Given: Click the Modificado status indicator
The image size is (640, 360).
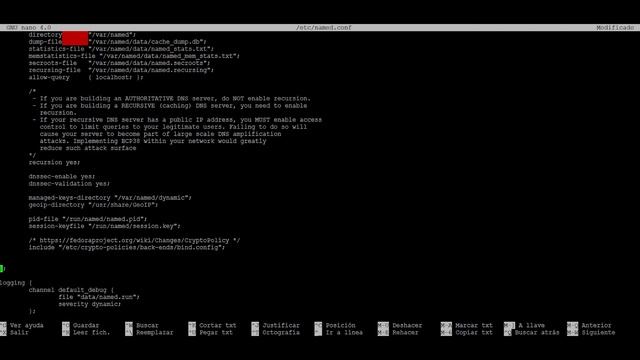Looking at the screenshot, I should [x=615, y=28].
